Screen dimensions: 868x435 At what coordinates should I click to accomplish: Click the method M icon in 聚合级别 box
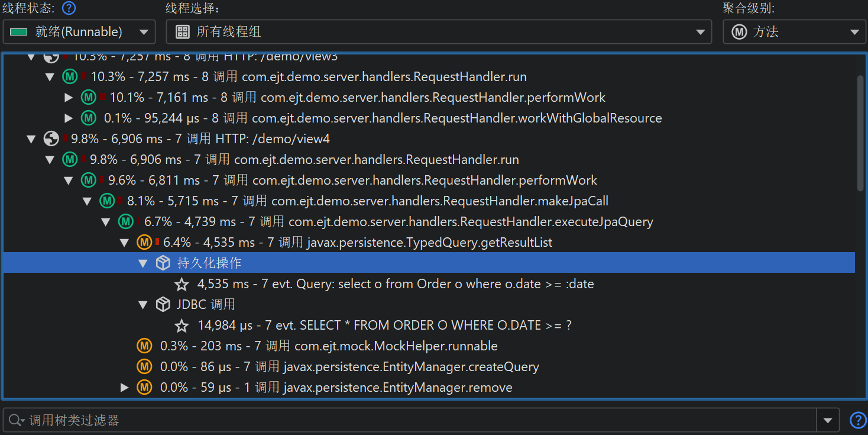point(739,32)
